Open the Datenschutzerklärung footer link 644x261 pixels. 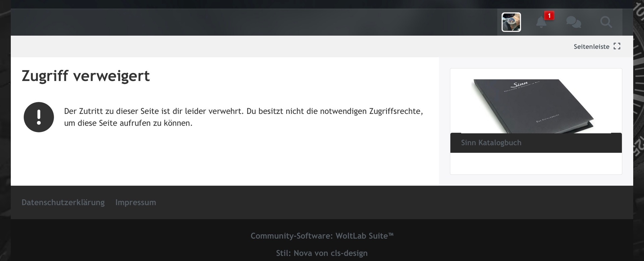tap(63, 203)
